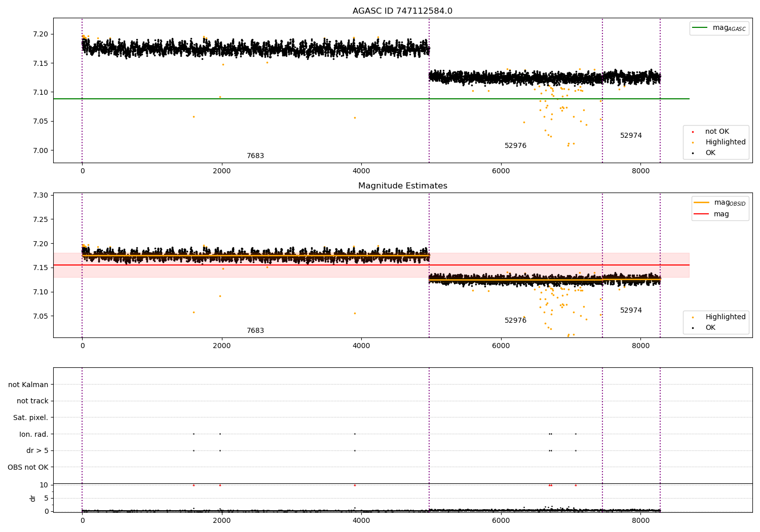Click the y-axis tick '10' on the dr panel
The image size is (760, 532).
point(44,485)
